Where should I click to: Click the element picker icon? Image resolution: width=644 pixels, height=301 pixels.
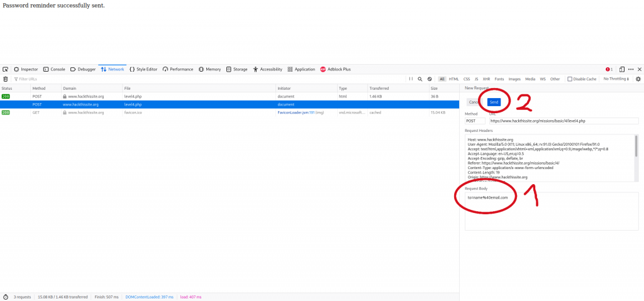tap(6, 69)
